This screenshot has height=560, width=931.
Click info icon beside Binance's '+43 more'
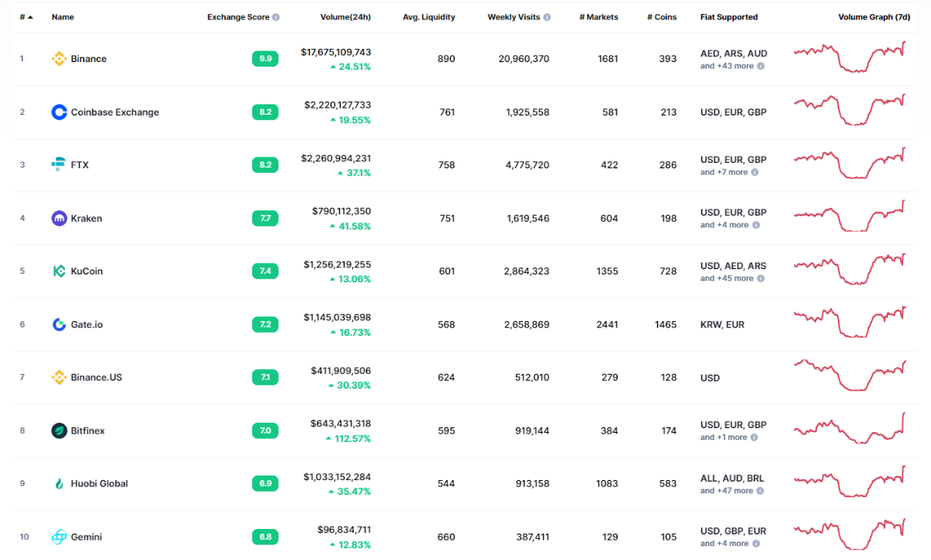(760, 66)
